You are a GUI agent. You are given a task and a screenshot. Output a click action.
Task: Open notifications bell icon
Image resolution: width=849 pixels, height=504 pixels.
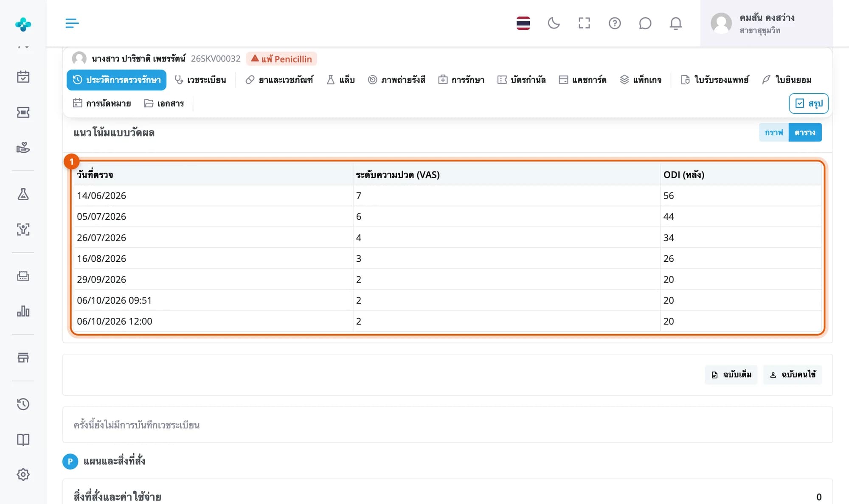click(675, 23)
